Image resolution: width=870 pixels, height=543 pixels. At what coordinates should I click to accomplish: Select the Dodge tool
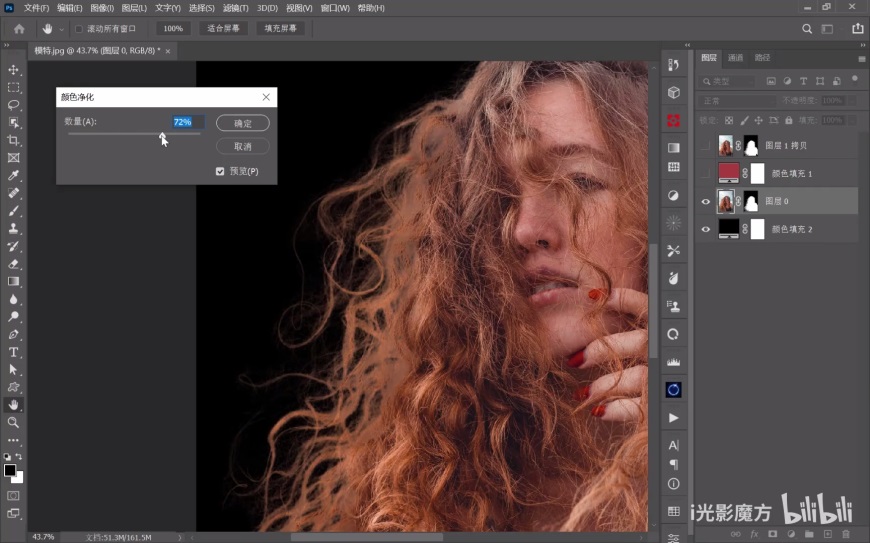pos(13,317)
